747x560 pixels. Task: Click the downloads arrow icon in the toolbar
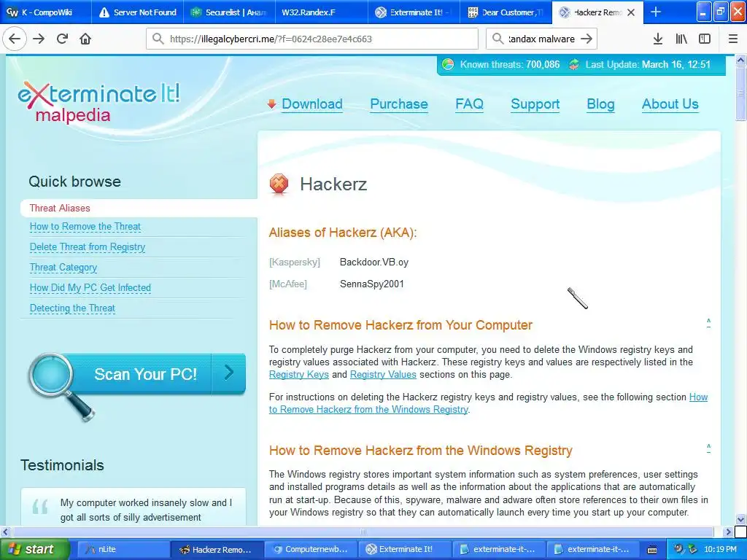658,39
